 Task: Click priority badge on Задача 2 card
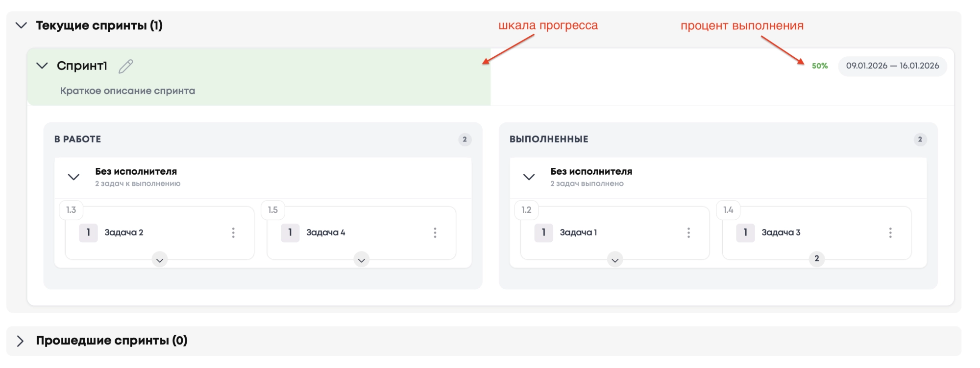(x=88, y=232)
